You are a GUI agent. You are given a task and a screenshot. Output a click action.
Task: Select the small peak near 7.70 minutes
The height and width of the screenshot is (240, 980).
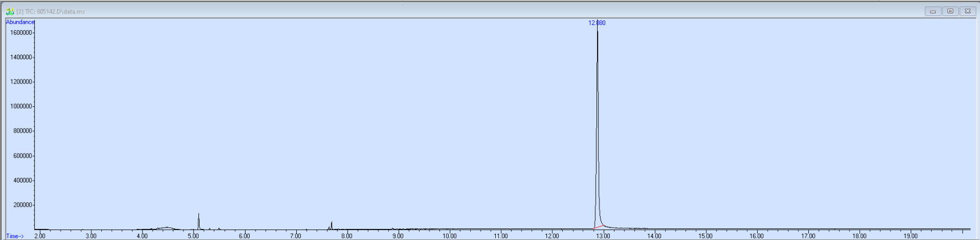point(331,225)
